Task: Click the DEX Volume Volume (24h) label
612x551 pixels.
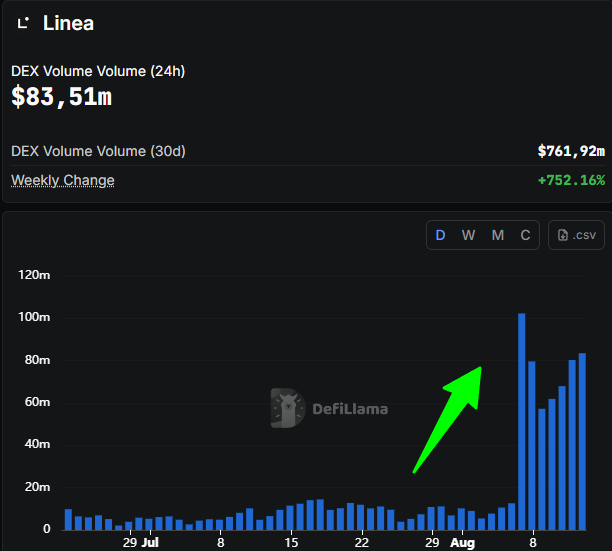Action: click(x=98, y=71)
